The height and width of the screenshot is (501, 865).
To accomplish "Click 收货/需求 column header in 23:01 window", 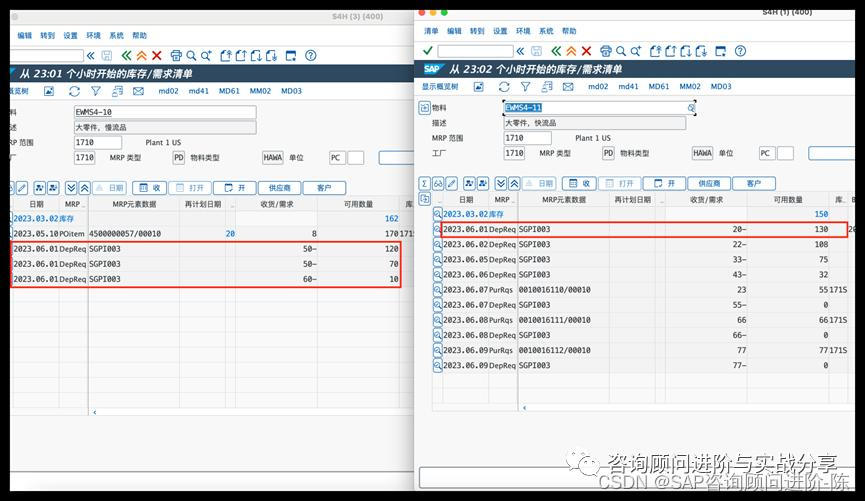I will (x=276, y=204).
